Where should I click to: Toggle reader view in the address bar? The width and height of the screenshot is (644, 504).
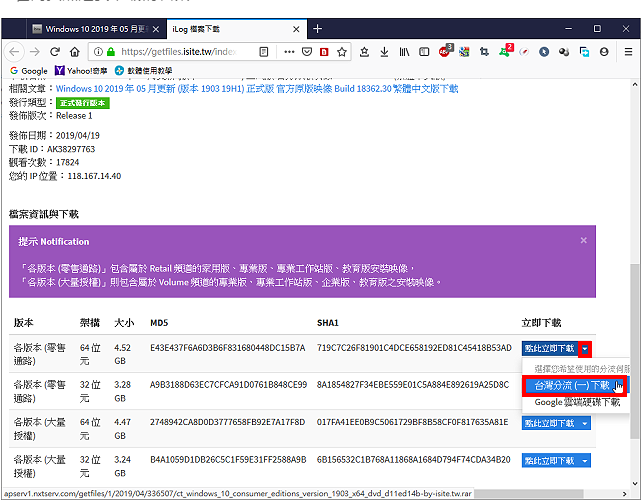click(264, 52)
